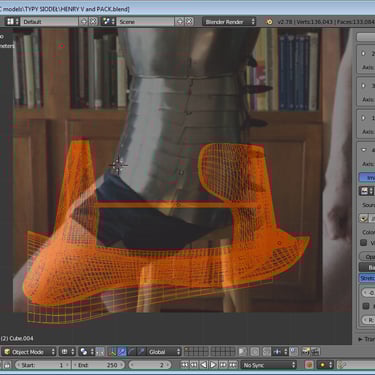The image size is (375, 375).
Task: Open image file folder icon
Action: pos(364,218)
